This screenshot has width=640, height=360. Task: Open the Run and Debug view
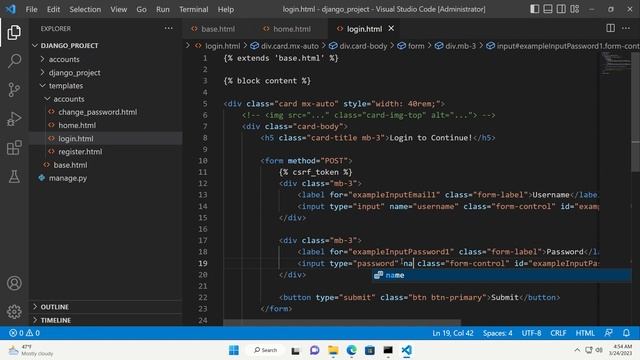14,119
